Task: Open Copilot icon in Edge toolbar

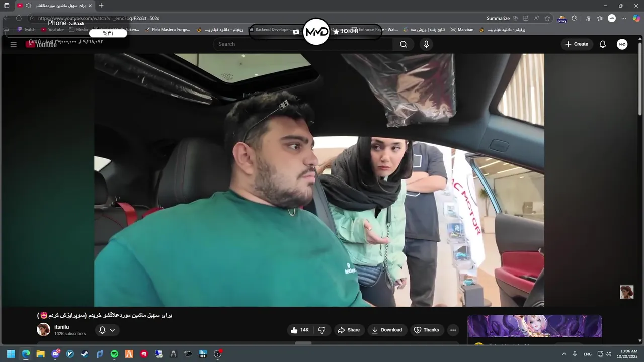Action: click(636, 18)
